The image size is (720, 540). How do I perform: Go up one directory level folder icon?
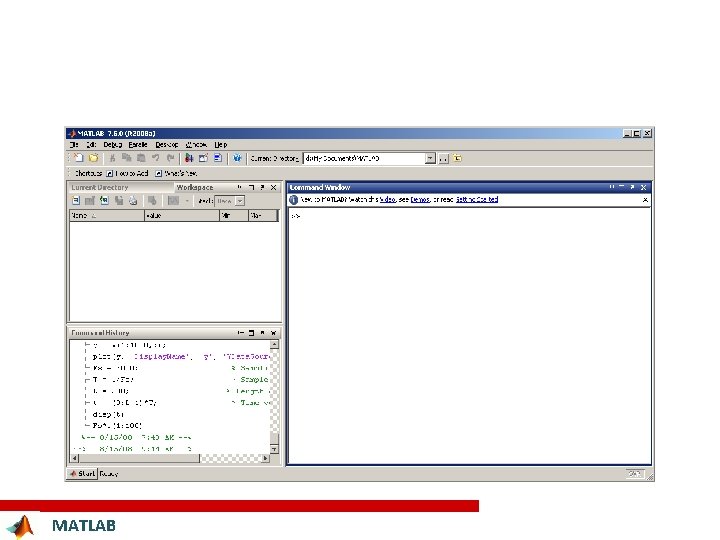457,158
